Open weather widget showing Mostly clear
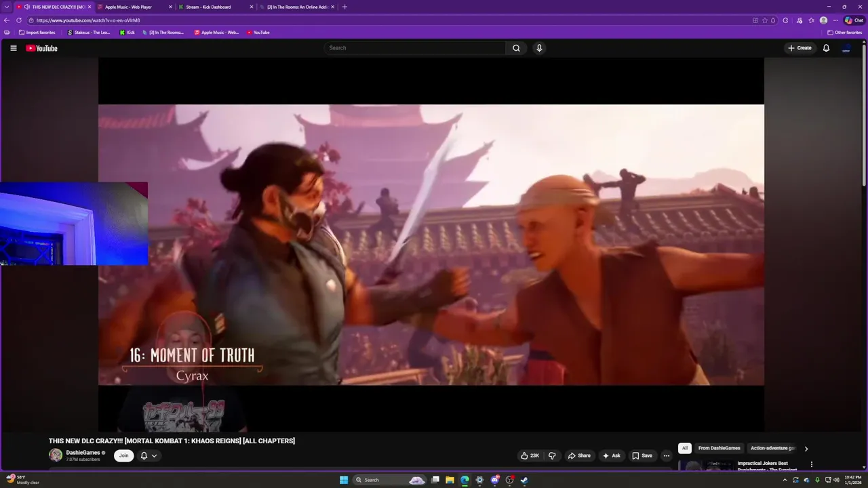This screenshot has width=868, height=488. tap(22, 480)
